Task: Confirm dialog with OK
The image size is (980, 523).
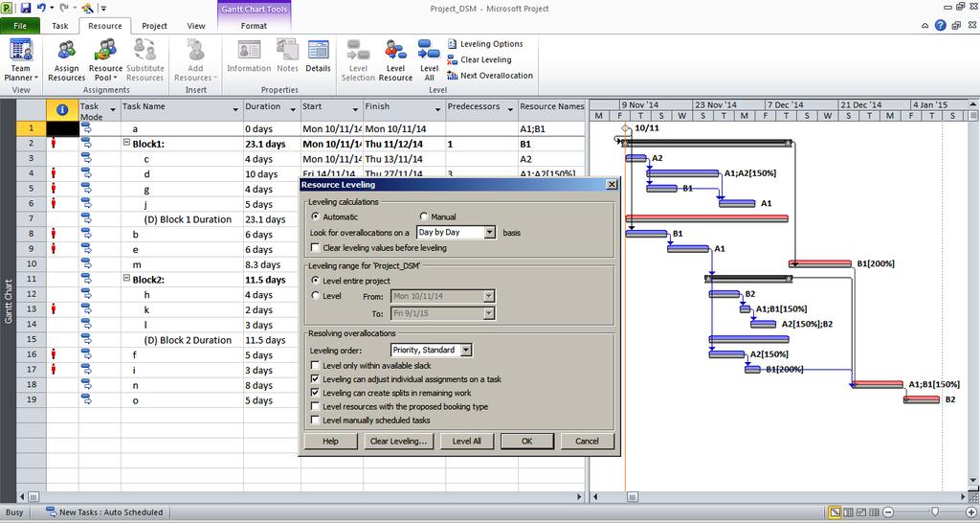Action: click(527, 441)
